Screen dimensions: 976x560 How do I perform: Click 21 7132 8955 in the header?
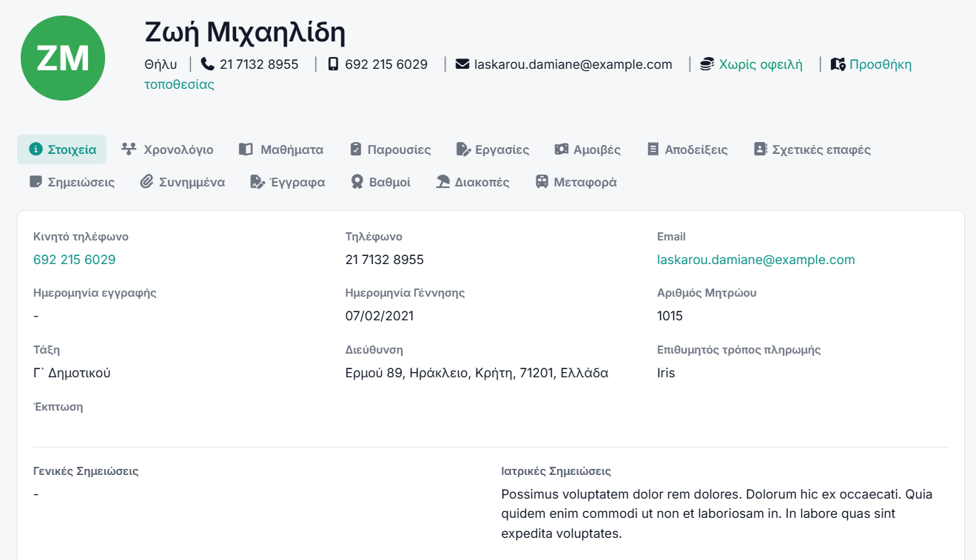point(259,64)
